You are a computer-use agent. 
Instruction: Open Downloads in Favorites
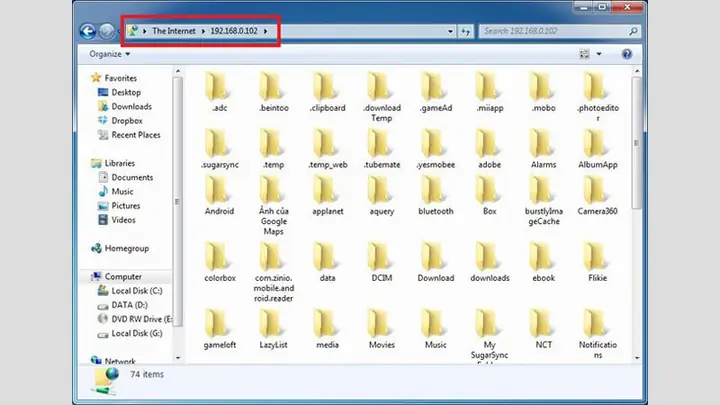coord(124,107)
